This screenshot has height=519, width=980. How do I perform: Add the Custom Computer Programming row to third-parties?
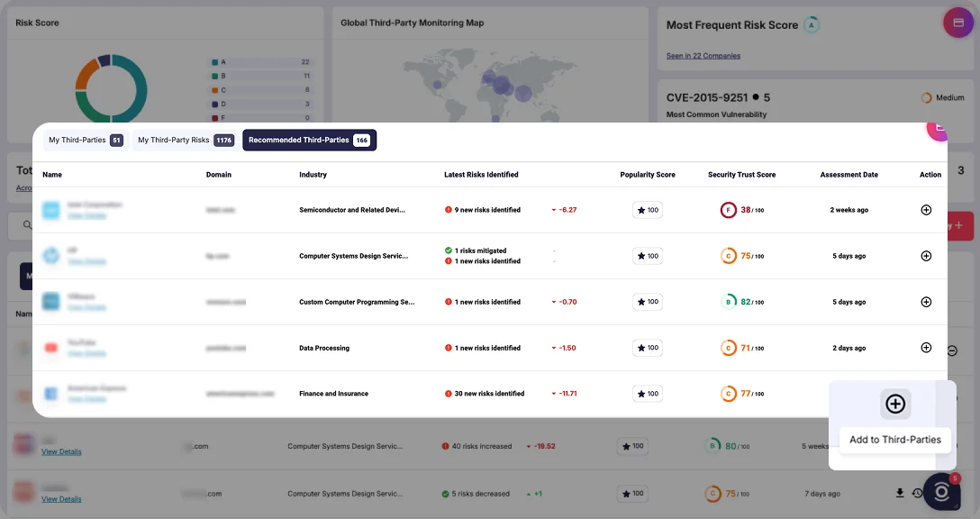pos(926,302)
